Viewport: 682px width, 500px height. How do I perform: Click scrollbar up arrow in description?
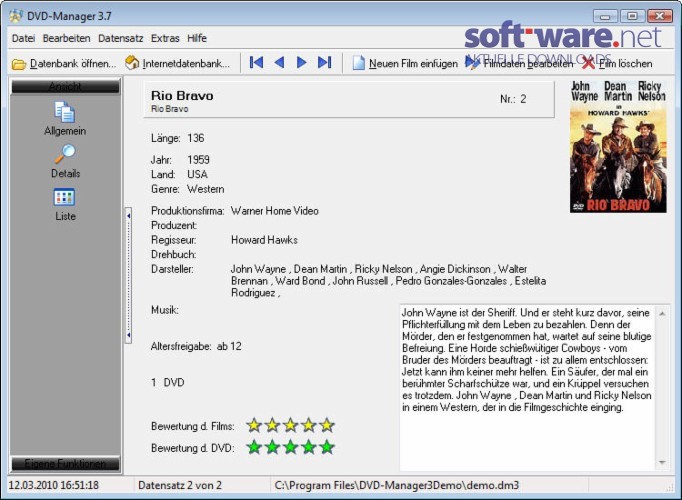662,313
